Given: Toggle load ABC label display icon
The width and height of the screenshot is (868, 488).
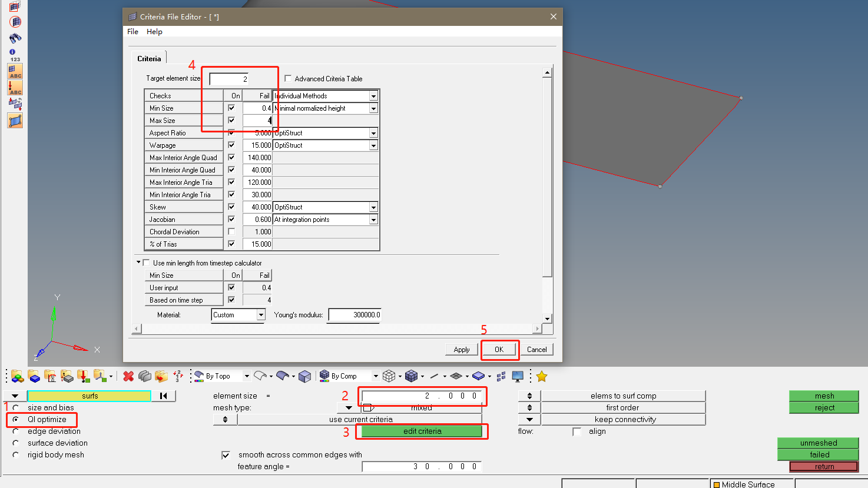Looking at the screenshot, I should (15, 88).
